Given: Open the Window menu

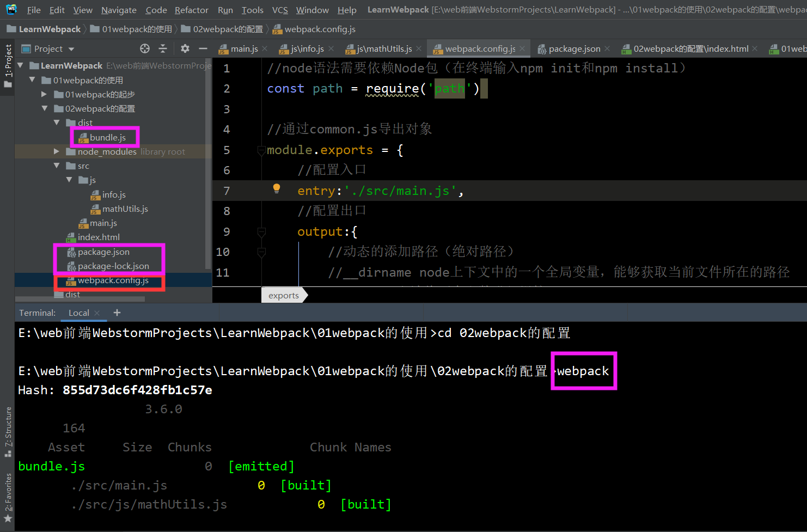Looking at the screenshot, I should [312, 10].
